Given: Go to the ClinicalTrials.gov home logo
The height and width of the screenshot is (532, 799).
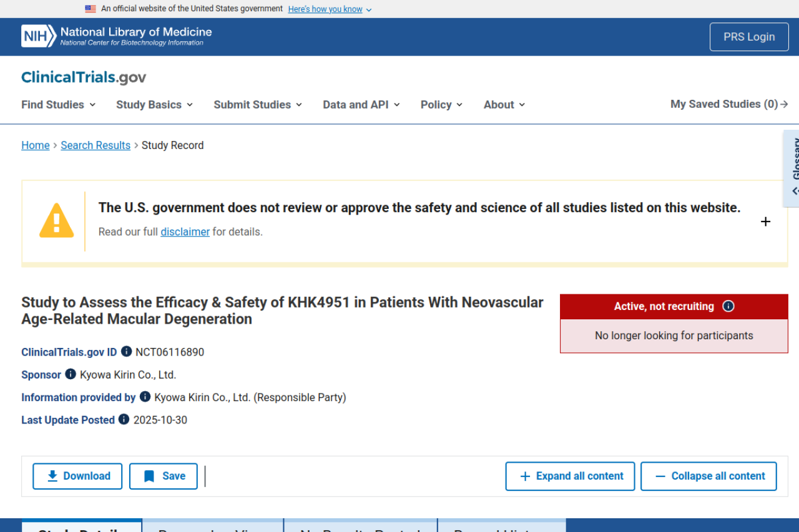Looking at the screenshot, I should click(84, 77).
